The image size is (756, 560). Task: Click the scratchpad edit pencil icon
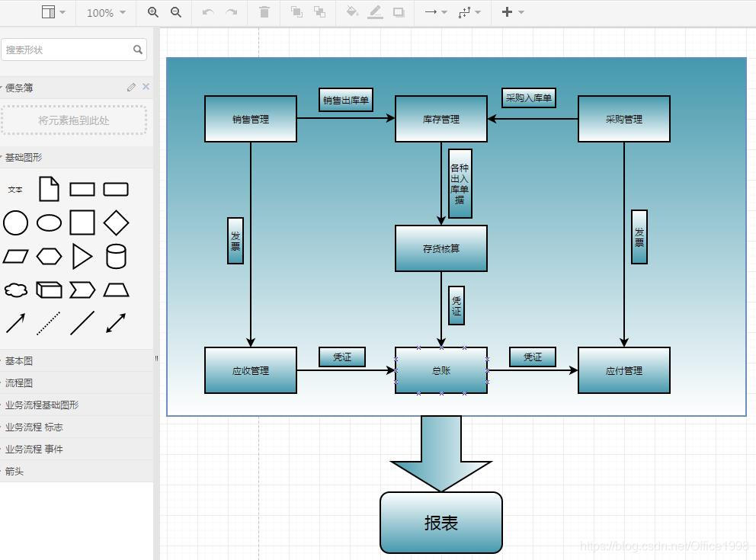(131, 87)
